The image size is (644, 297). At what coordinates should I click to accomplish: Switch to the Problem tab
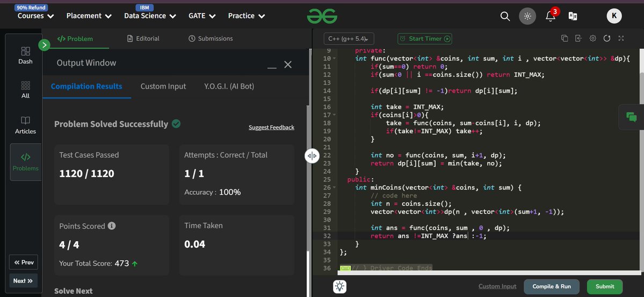(75, 39)
